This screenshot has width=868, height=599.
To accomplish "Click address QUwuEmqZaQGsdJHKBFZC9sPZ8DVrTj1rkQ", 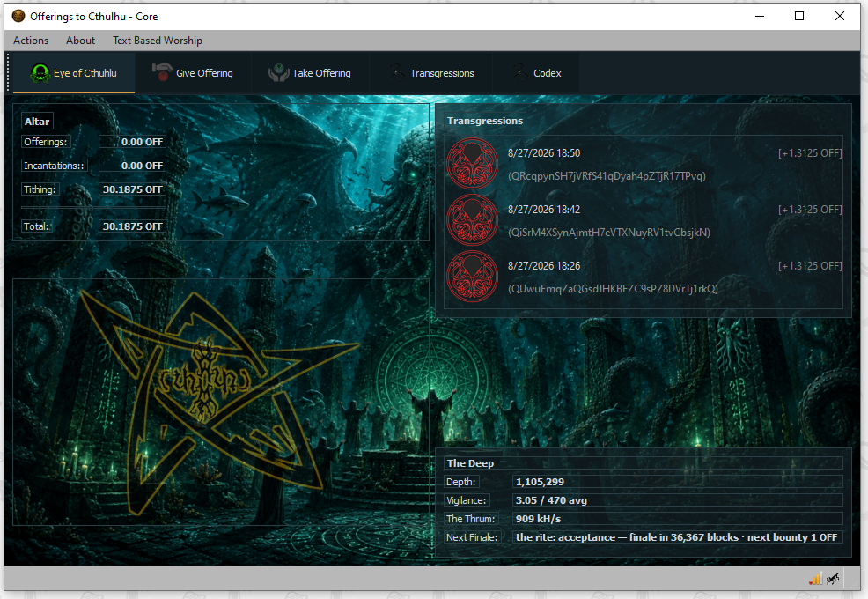I will tap(613, 289).
